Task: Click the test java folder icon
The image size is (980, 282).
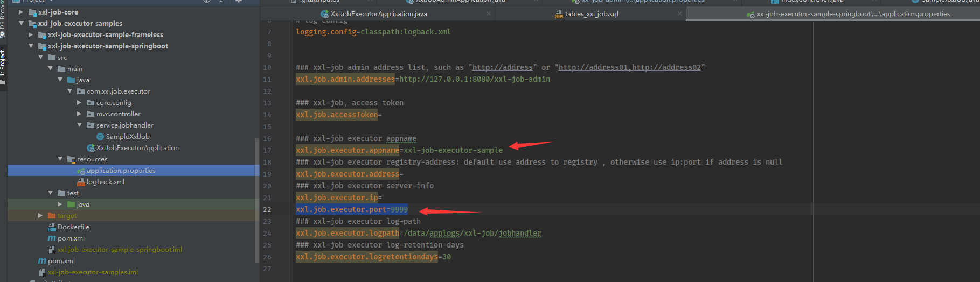Action: point(71,205)
